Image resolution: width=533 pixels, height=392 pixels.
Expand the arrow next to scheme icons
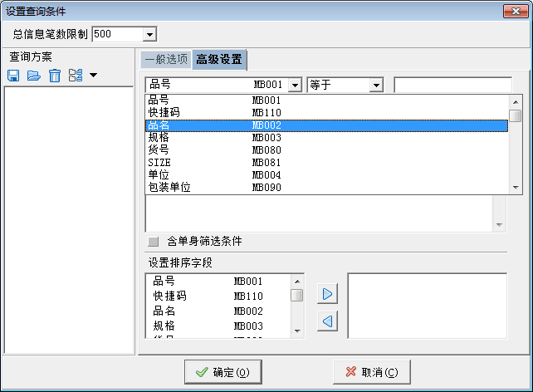[93, 76]
